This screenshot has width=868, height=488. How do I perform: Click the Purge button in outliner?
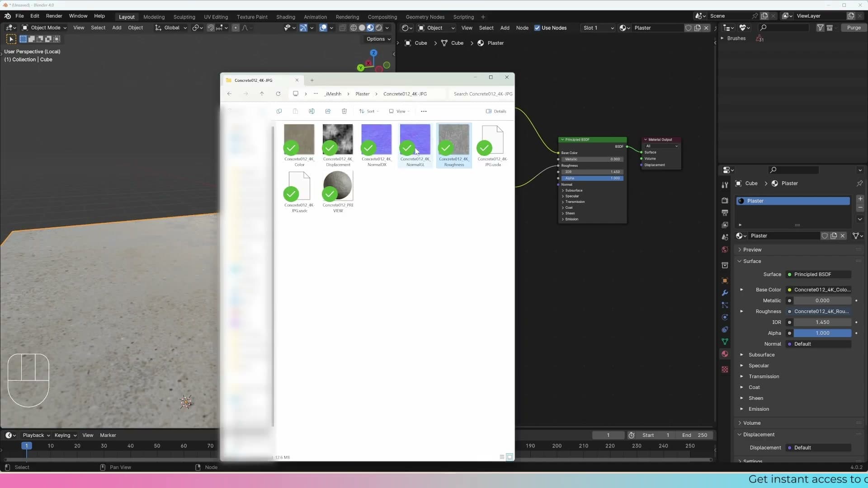click(x=854, y=28)
